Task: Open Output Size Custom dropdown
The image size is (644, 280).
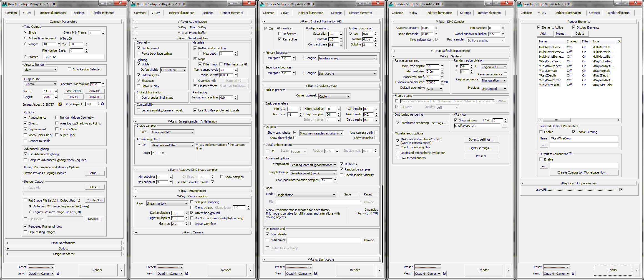Action: (x=41, y=84)
